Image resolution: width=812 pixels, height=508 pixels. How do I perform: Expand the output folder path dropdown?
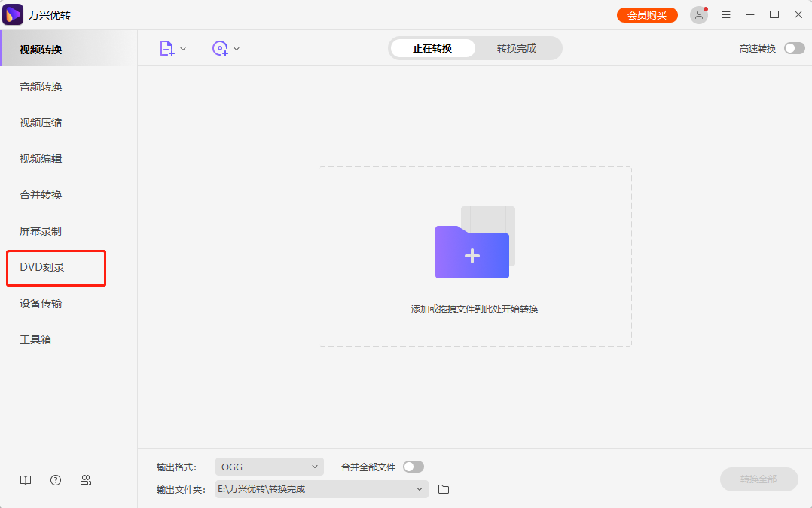(x=419, y=489)
